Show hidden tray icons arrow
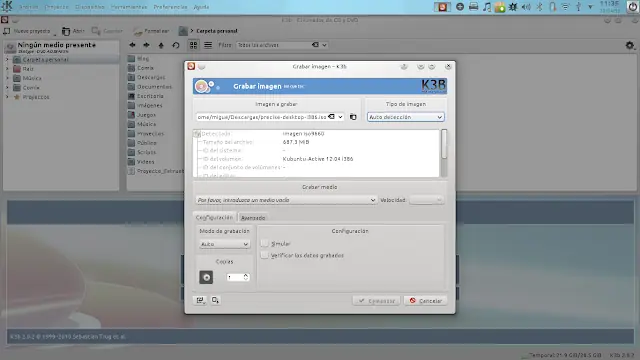640x360 pixels. [591, 7]
